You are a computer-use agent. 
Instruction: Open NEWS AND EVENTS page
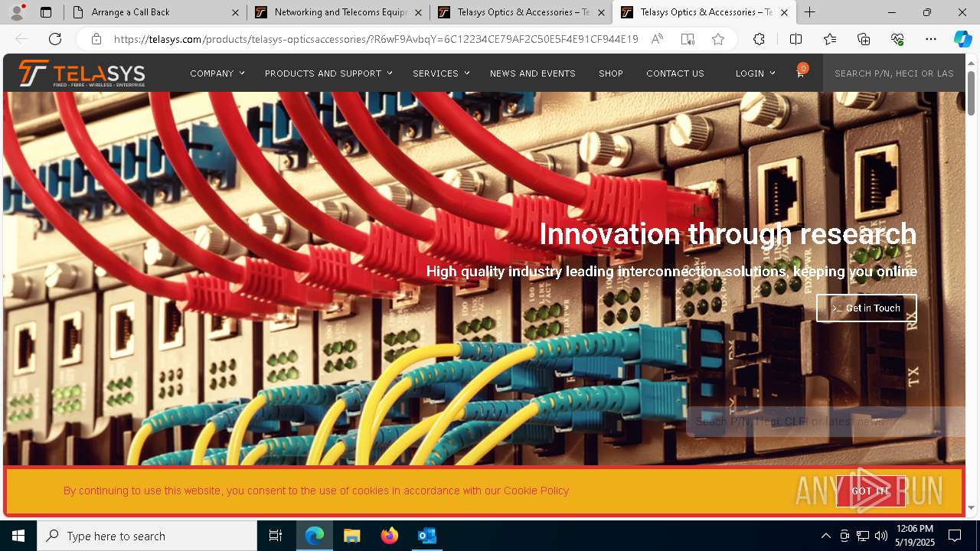pos(533,73)
